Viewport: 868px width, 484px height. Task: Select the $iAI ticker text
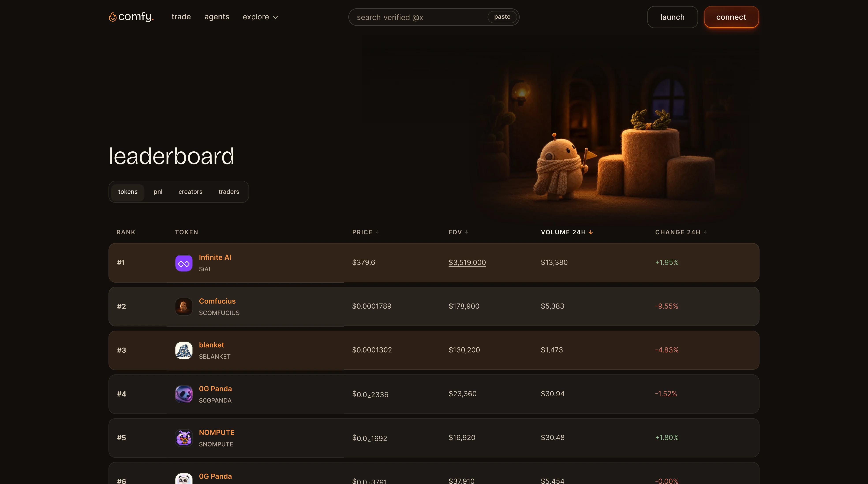(204, 269)
